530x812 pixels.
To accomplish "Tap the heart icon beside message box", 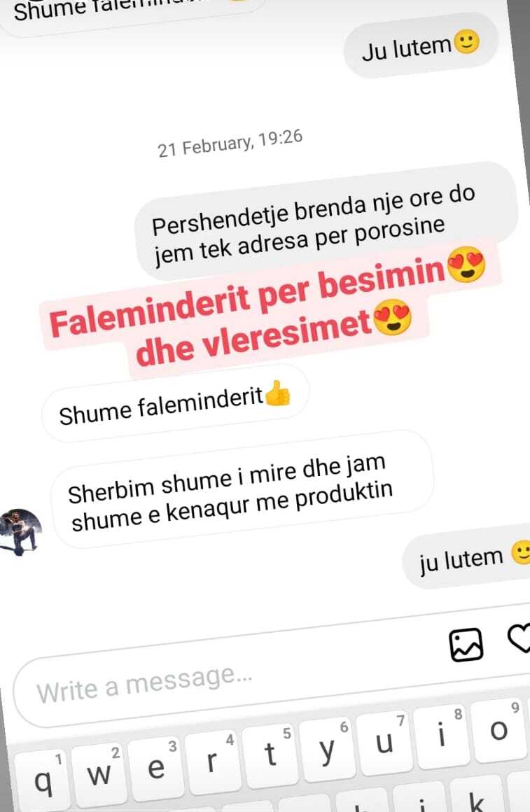I will click(519, 637).
